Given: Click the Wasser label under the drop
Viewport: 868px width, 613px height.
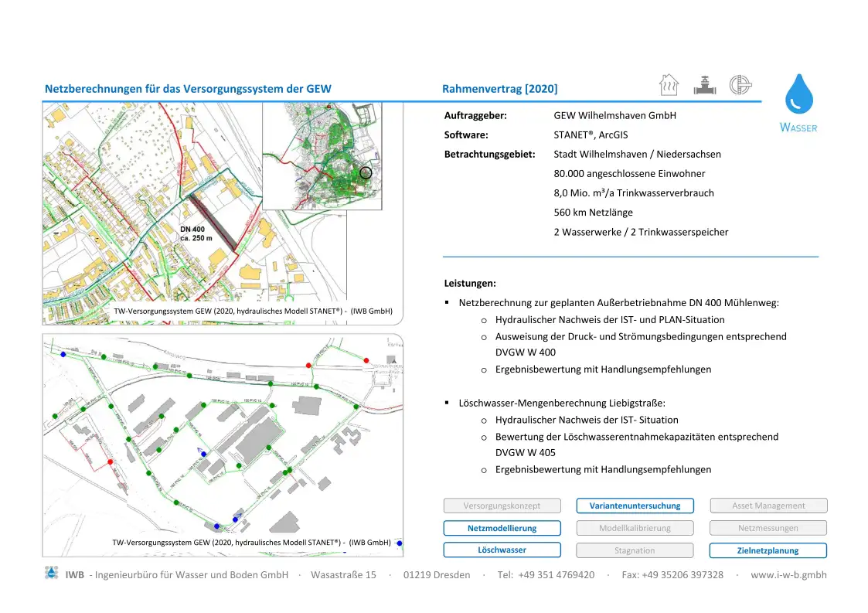Looking at the screenshot, I should (x=798, y=128).
